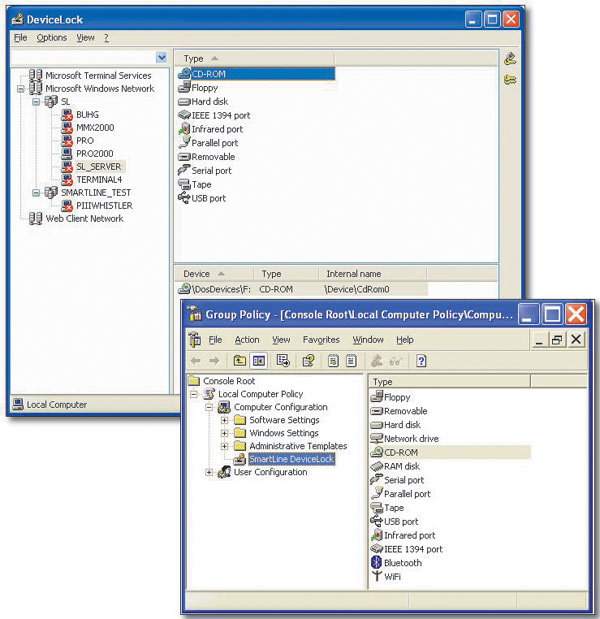600x619 pixels.
Task: Open the ? help menu in DeviceLock
Action: click(x=106, y=38)
